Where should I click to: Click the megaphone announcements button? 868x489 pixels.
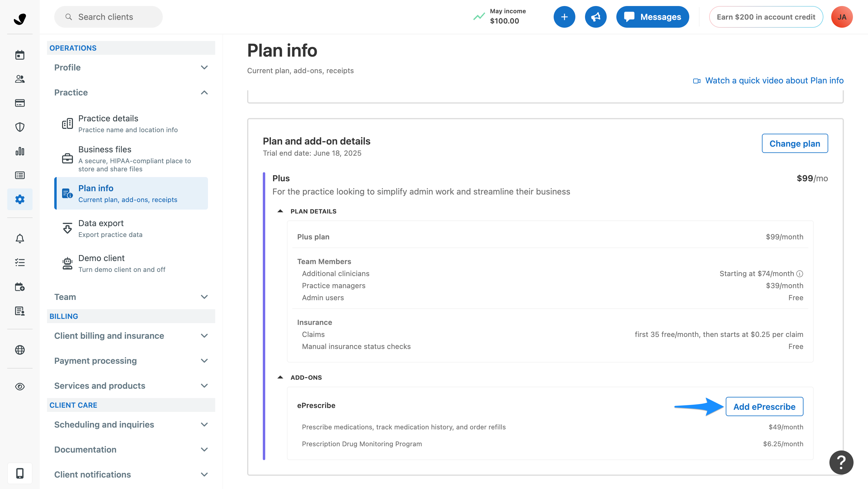tap(596, 17)
